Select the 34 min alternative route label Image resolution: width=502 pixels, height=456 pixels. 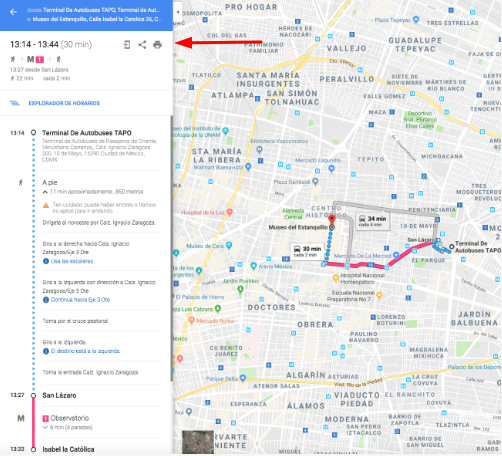tap(372, 221)
